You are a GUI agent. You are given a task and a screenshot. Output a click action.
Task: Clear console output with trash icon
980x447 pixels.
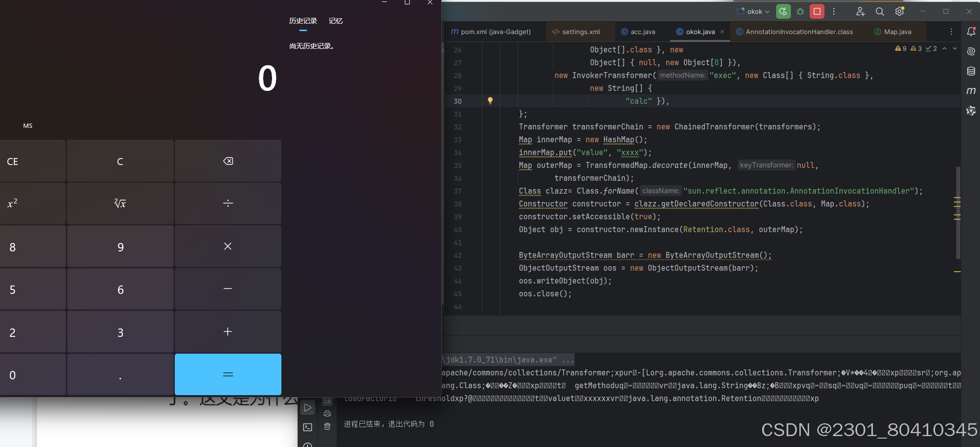327,426
